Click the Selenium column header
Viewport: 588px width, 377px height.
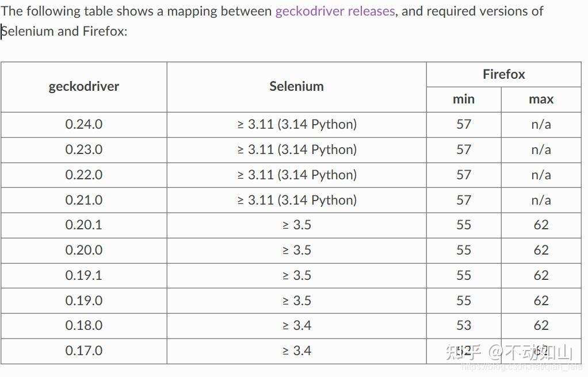coord(297,87)
